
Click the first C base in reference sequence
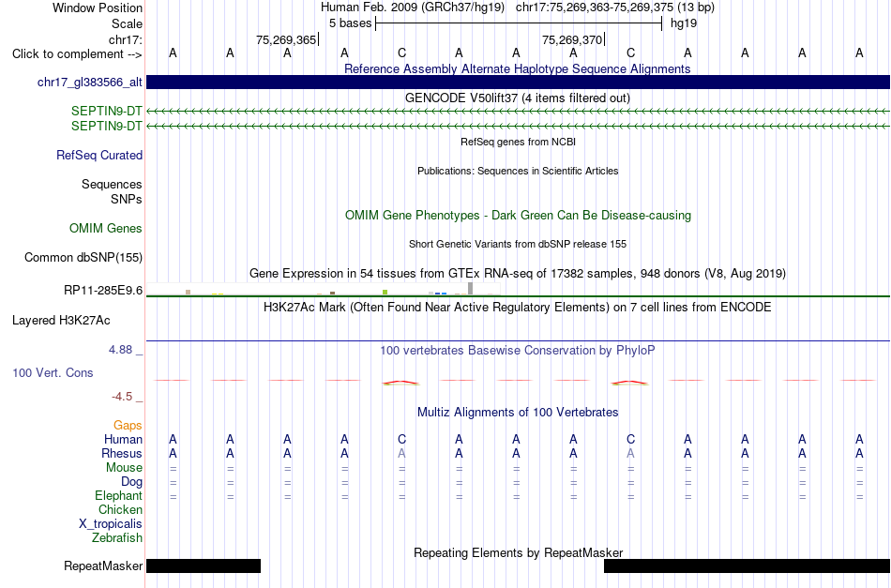(x=401, y=53)
